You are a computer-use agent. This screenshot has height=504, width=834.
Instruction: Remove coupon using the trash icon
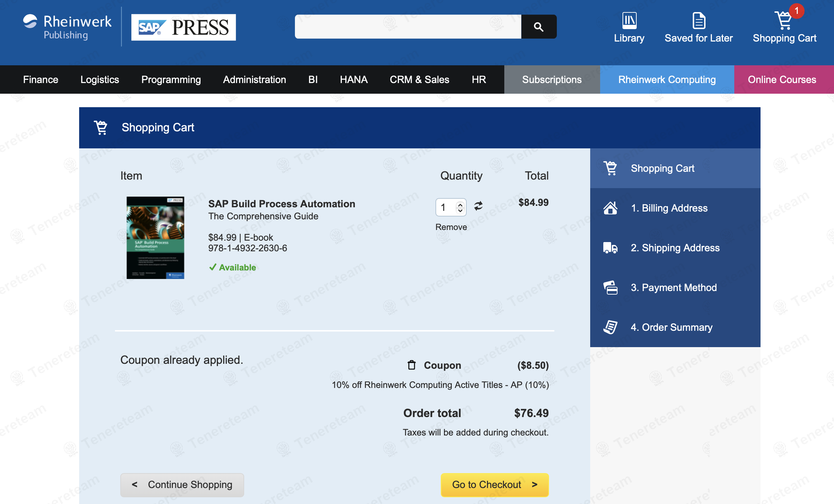point(411,365)
